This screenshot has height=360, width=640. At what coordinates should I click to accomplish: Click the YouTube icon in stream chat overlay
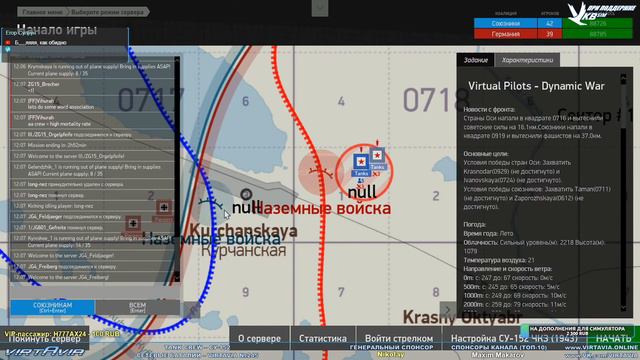(8, 42)
